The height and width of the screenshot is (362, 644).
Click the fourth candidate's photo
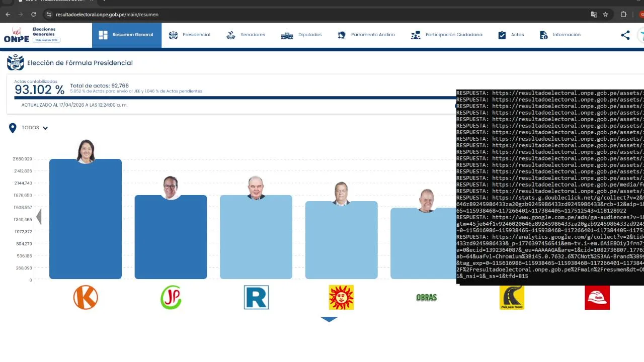coord(341,194)
